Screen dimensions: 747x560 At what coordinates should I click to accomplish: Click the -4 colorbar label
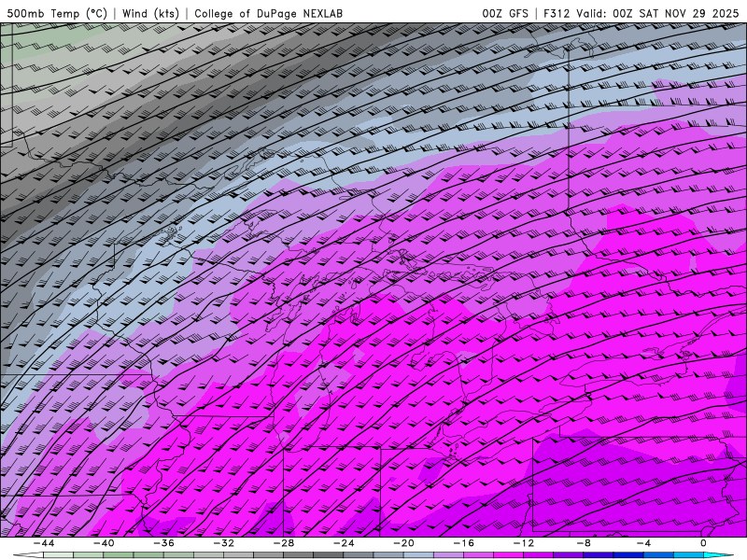[644, 543]
